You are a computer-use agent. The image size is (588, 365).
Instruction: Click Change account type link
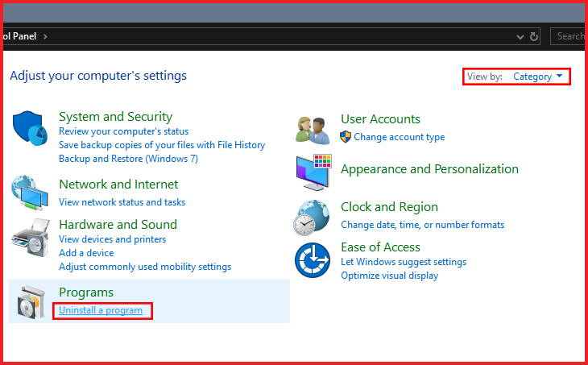click(400, 137)
